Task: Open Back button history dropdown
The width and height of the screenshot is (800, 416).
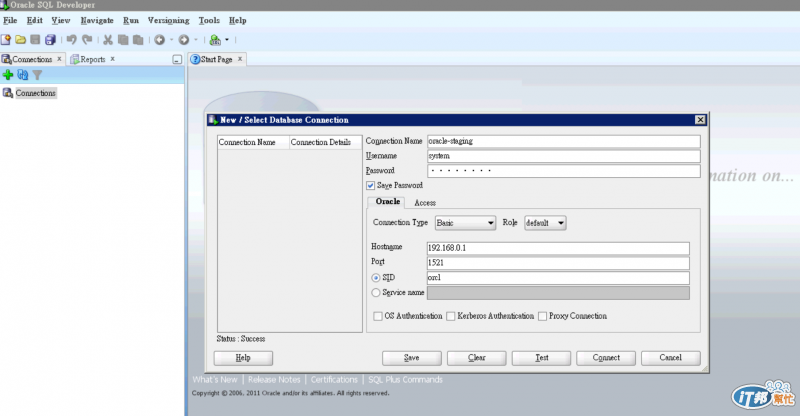Action: tap(171, 40)
